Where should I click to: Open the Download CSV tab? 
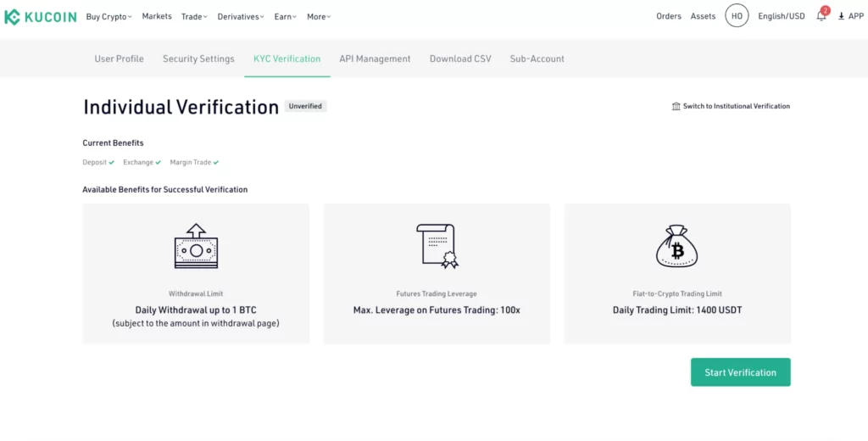[x=460, y=59]
